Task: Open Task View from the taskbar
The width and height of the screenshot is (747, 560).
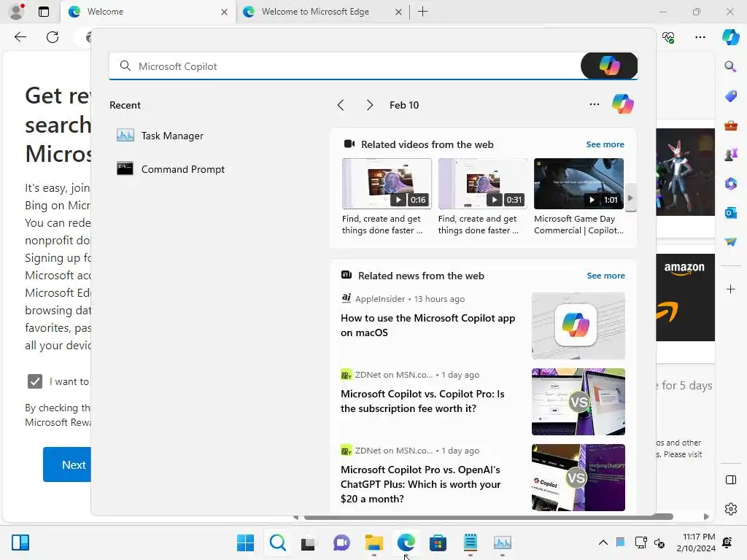Action: click(309, 542)
